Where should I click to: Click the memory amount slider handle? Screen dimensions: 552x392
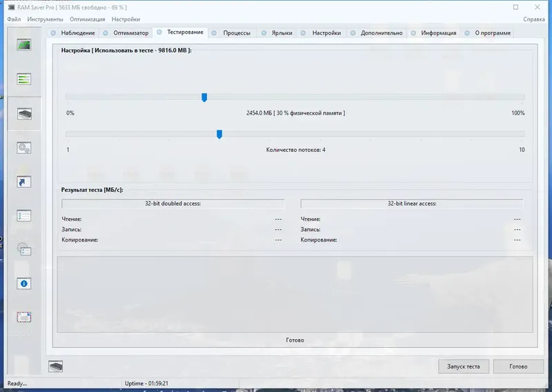click(x=204, y=97)
